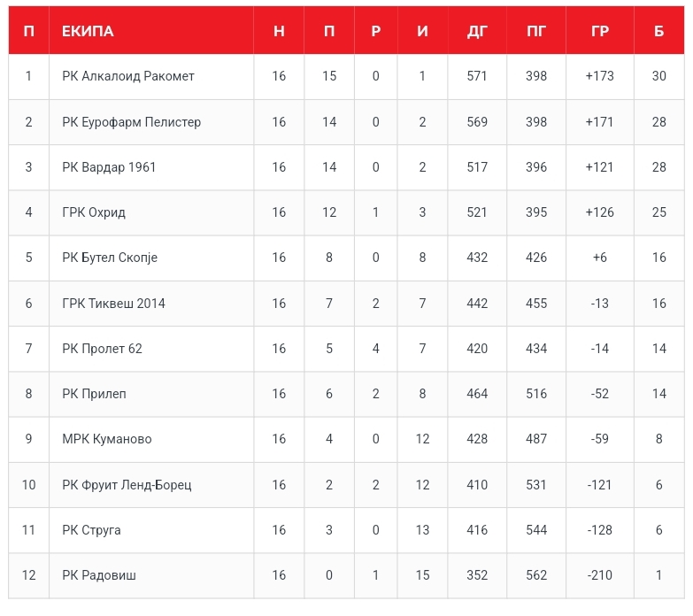Select the -210 goal difference value
The height and width of the screenshot is (616, 693).
599,575
